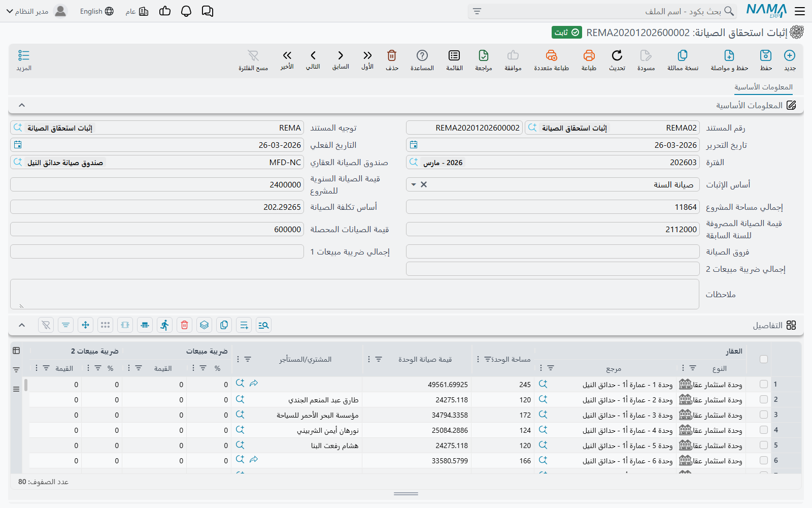Open date picker for actual date (التاريخ الفعلي)

pos(18,145)
